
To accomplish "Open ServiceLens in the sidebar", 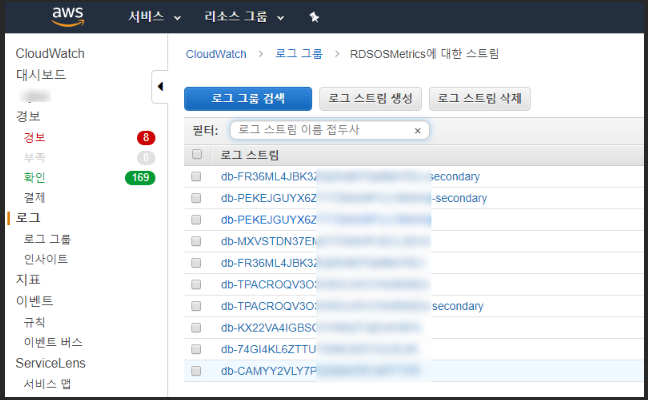I will click(x=50, y=363).
